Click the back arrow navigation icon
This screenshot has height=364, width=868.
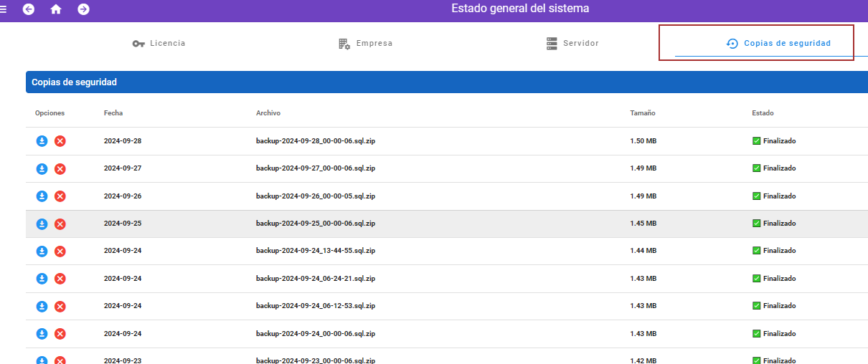pyautogui.click(x=29, y=9)
